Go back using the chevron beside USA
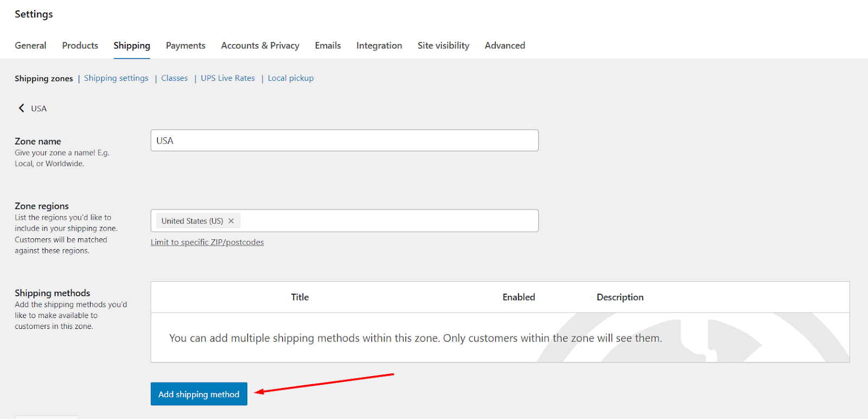Screen dimensions: 868x419 pyautogui.click(x=22, y=108)
